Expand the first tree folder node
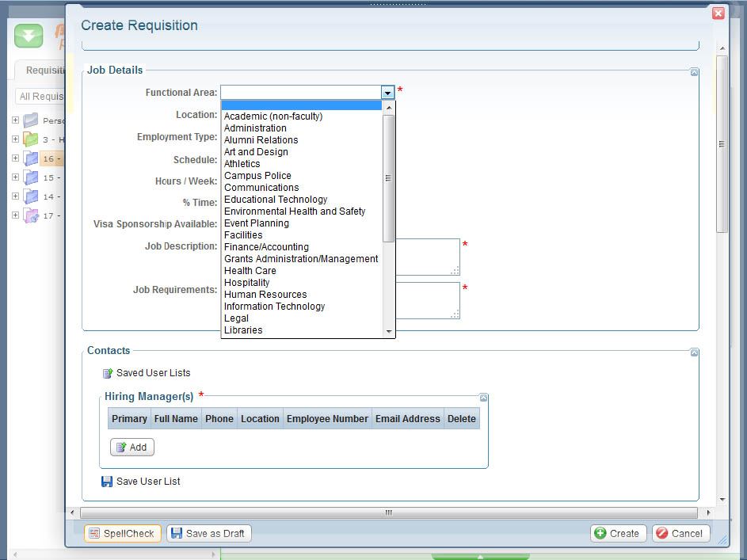Image resolution: width=747 pixels, height=560 pixels. (15, 120)
